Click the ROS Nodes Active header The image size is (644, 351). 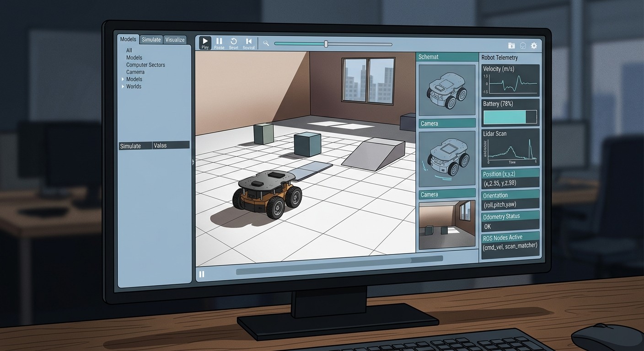510,237
